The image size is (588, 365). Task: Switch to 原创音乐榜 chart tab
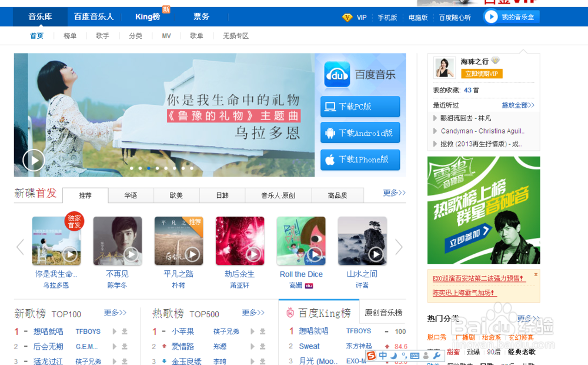383,313
